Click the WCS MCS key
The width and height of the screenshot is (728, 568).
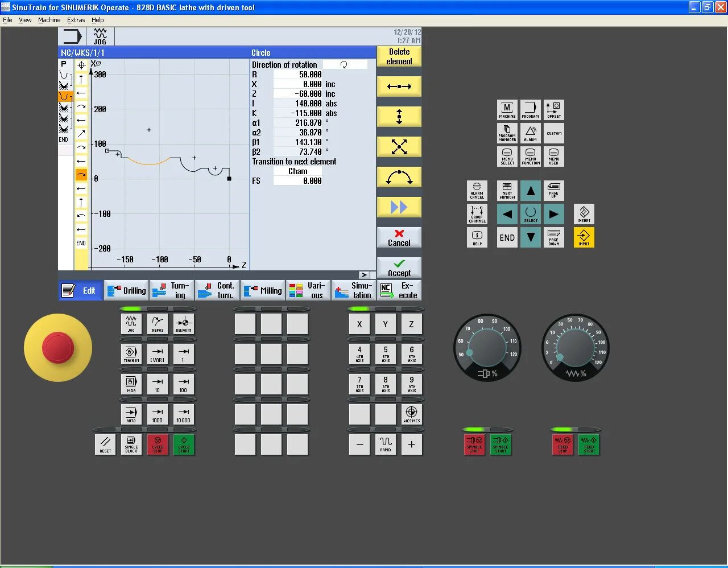tap(412, 414)
